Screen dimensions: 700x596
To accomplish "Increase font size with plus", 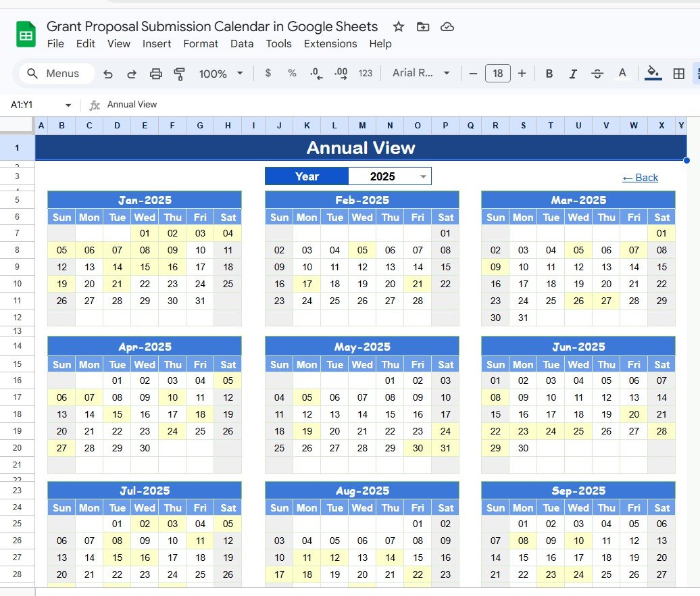I will pos(522,73).
